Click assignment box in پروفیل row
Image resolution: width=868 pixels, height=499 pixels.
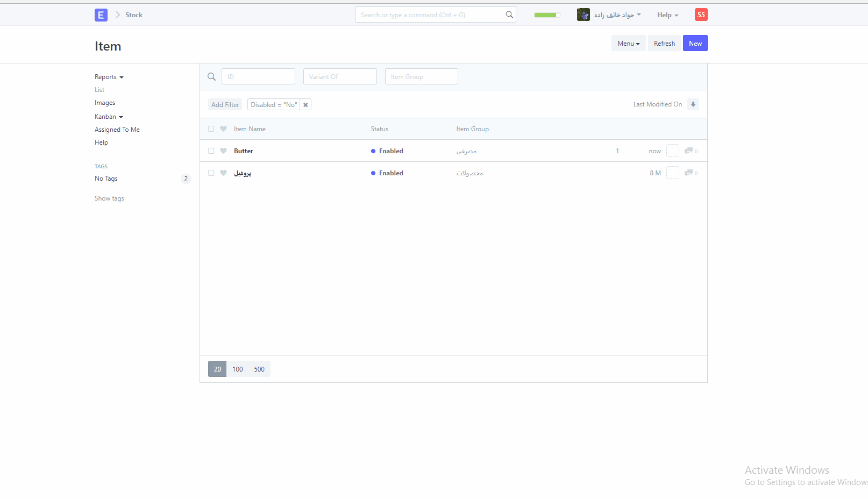coord(672,173)
